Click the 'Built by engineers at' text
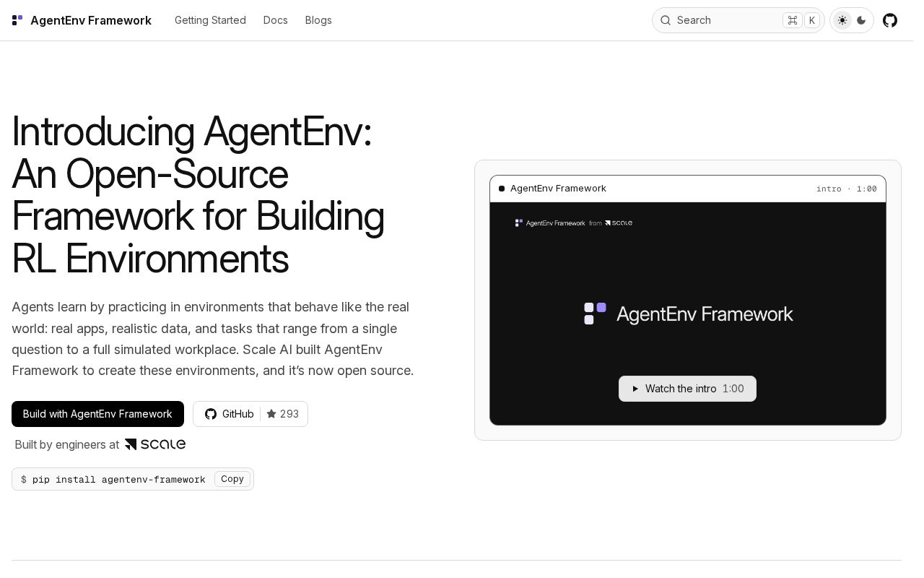Viewport: 924px width, 578px height. (67, 444)
